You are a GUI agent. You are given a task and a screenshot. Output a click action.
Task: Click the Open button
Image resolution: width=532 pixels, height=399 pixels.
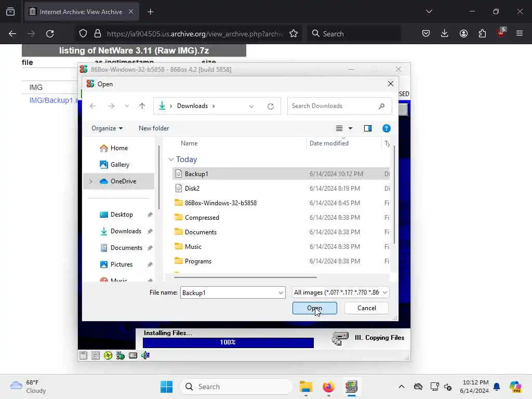click(314, 308)
